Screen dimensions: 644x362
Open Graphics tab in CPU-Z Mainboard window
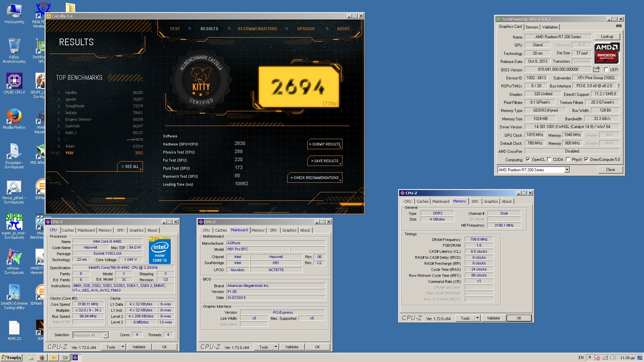(289, 230)
